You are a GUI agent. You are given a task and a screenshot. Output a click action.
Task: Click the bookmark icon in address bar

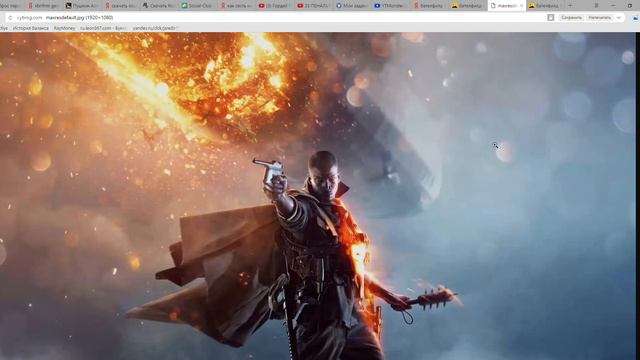551,18
